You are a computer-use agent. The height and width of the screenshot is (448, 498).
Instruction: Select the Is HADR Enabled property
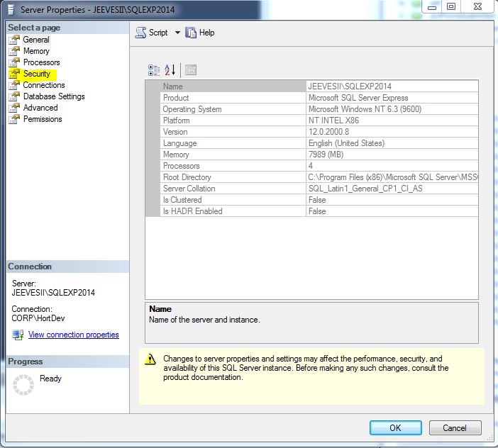[x=192, y=211]
